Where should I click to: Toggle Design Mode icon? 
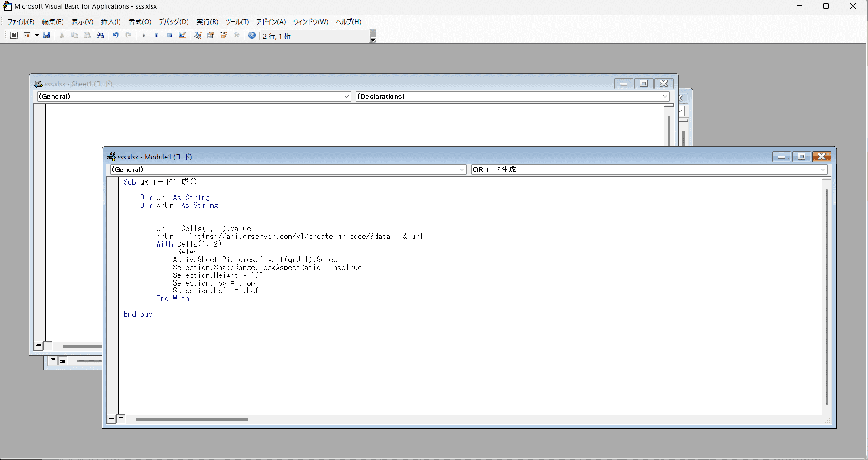click(183, 36)
